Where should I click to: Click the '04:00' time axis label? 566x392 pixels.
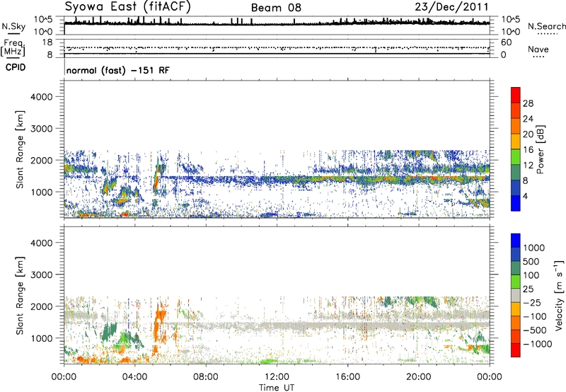pos(134,377)
